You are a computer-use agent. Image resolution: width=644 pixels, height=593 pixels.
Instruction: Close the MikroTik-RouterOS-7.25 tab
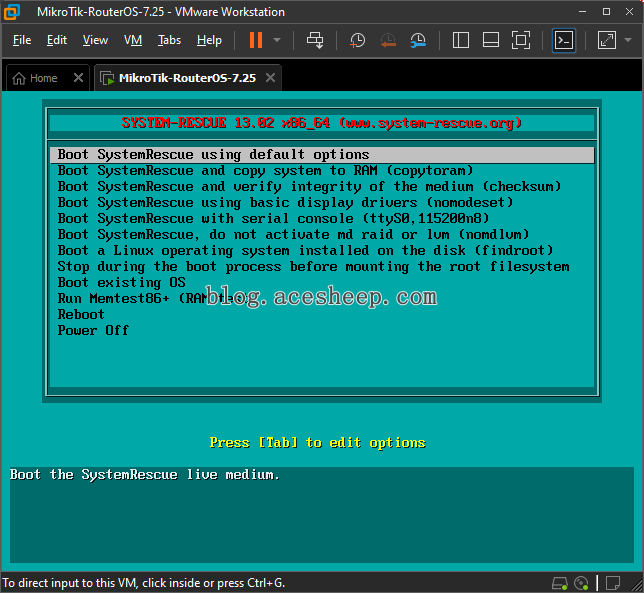tap(270, 78)
